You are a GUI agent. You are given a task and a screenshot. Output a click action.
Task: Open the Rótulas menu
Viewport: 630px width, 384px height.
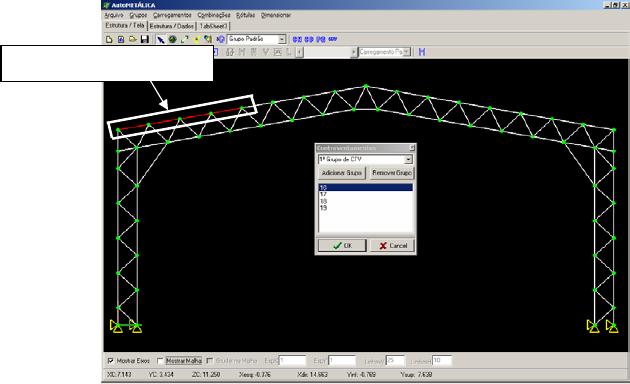click(245, 15)
